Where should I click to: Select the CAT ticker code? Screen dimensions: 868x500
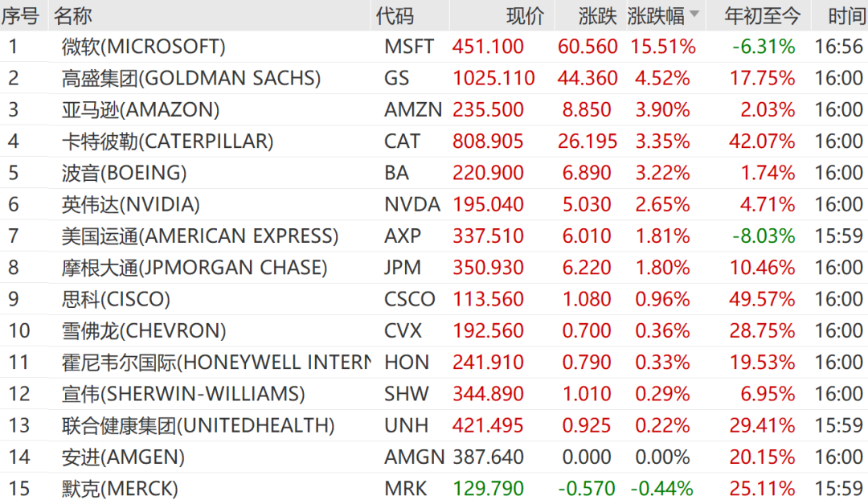pos(402,141)
